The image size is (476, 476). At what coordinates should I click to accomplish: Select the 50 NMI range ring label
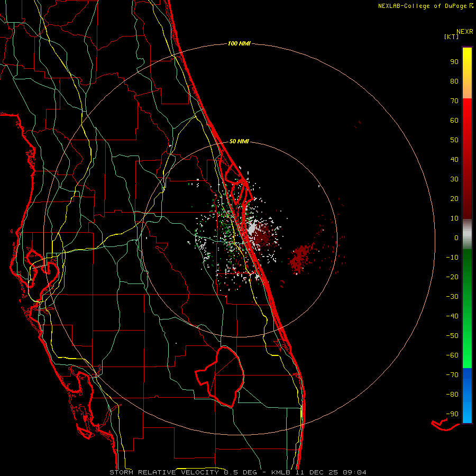(x=239, y=141)
